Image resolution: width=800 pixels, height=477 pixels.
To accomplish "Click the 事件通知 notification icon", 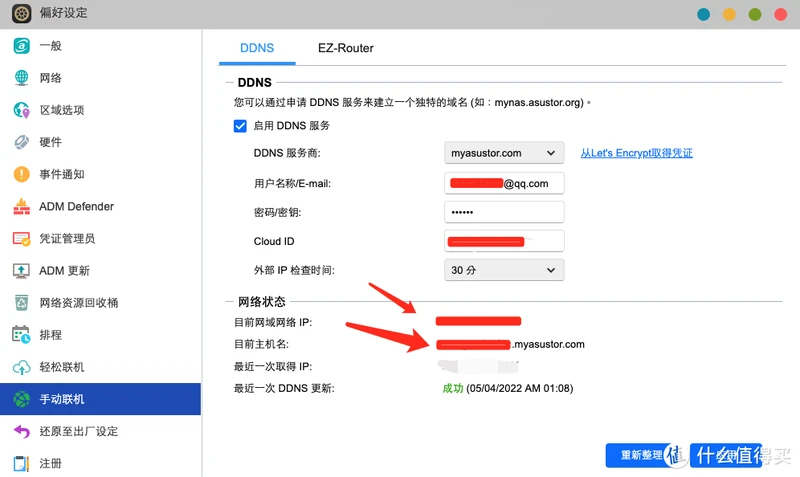I will click(x=21, y=174).
